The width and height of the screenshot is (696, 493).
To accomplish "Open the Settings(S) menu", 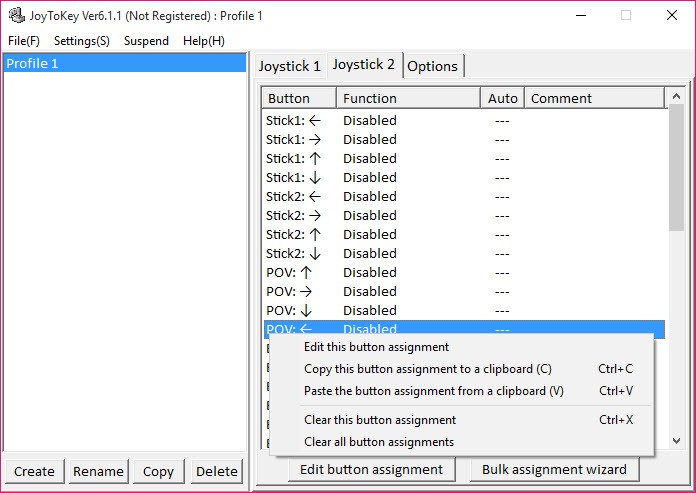I will pyautogui.click(x=82, y=41).
